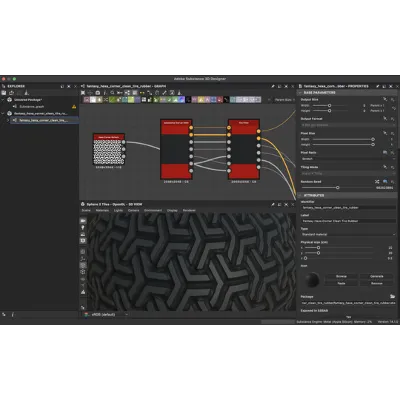Click the Output Size Width slider handle
400x400 pixels.
pos(329,105)
